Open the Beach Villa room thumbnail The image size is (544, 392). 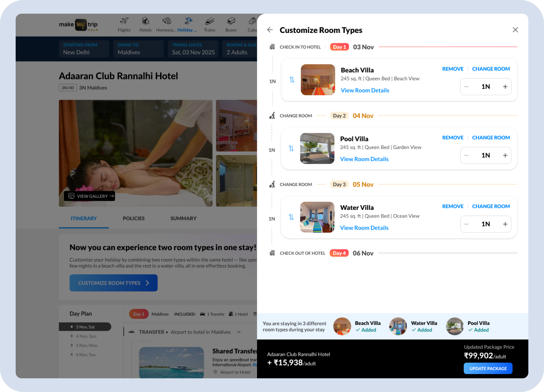tap(318, 80)
